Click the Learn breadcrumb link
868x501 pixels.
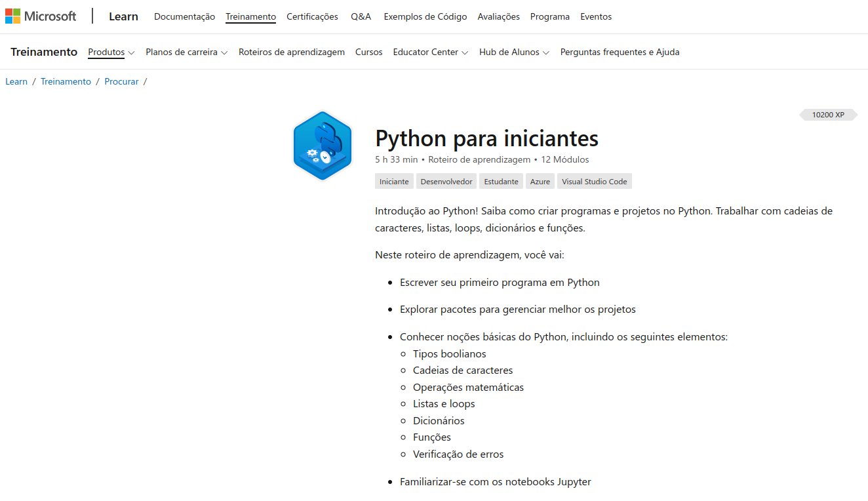pyautogui.click(x=16, y=81)
